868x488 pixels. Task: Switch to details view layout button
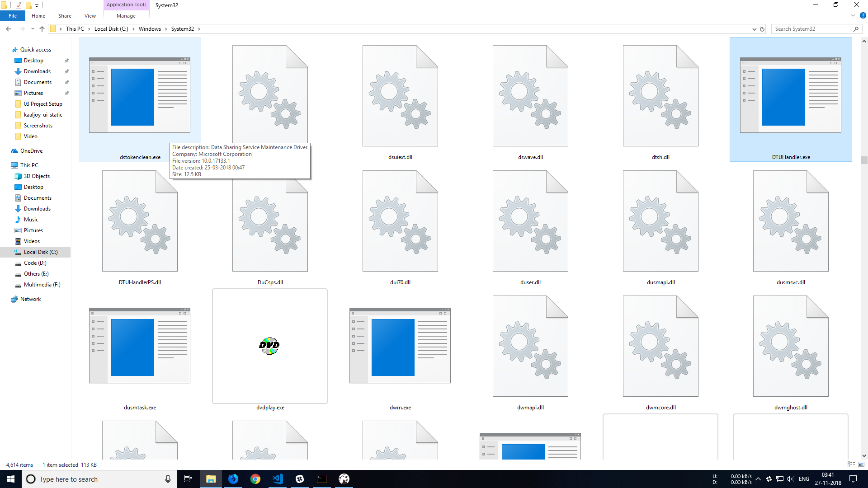click(851, 465)
